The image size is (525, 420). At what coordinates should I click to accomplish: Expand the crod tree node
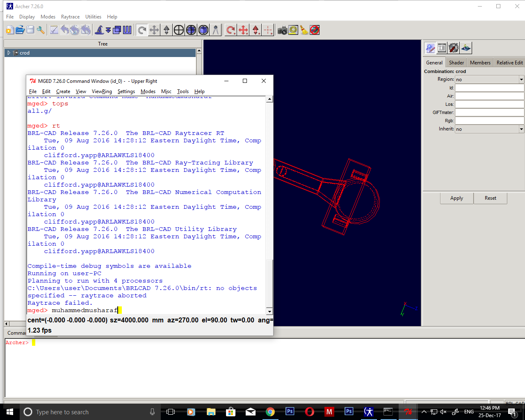[x=9, y=53]
